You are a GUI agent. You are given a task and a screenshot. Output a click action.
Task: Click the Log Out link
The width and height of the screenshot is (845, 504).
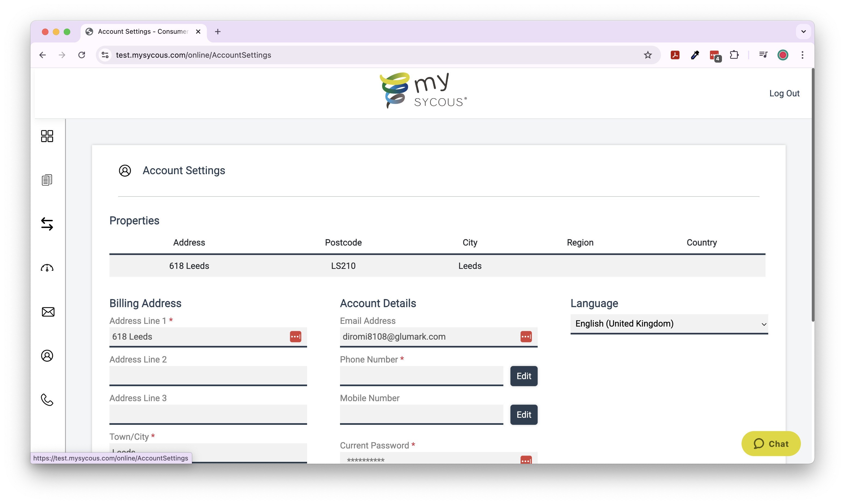tap(784, 93)
